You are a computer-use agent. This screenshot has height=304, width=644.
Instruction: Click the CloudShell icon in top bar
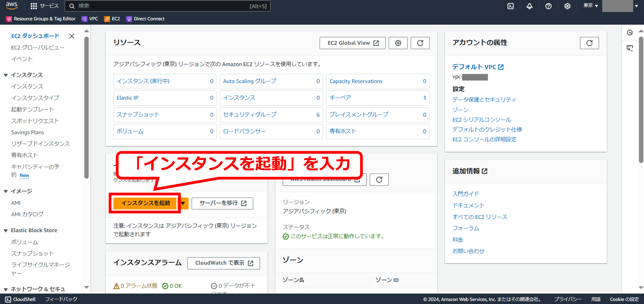click(511, 6)
